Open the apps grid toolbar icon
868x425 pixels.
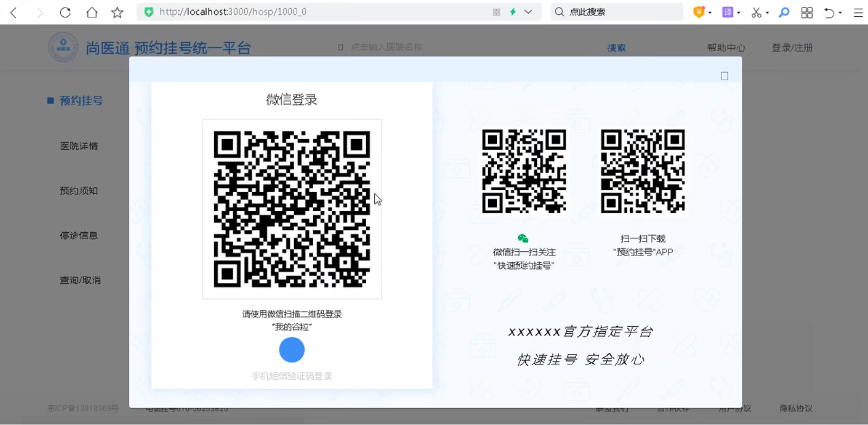click(807, 12)
